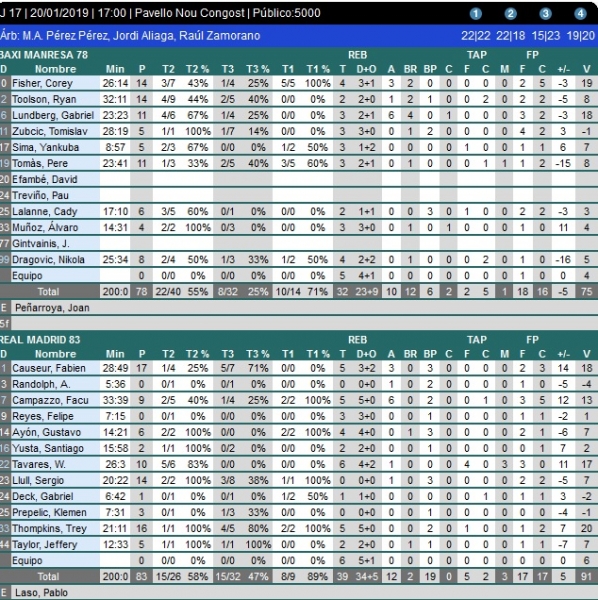This screenshot has width=598, height=600.
Task: Click the quarter 1 circle icon
Action: tap(476, 14)
